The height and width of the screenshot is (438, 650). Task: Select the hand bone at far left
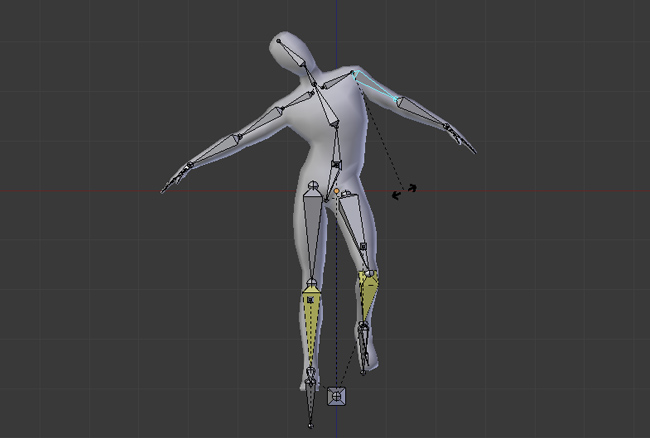[x=176, y=177]
